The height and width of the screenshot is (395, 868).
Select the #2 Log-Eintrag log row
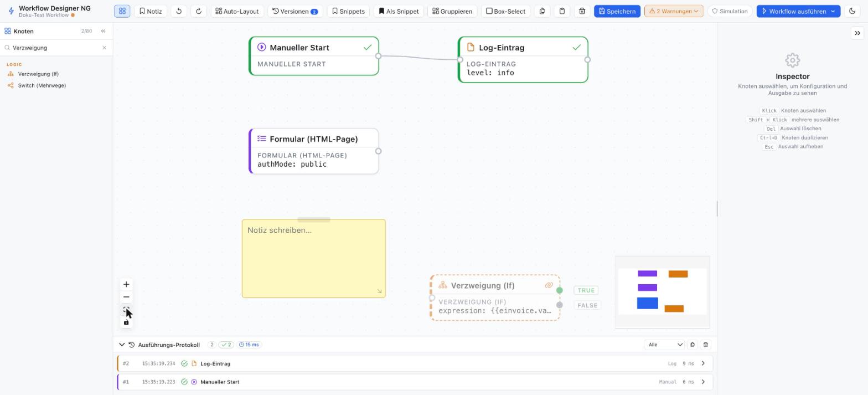[415, 363]
